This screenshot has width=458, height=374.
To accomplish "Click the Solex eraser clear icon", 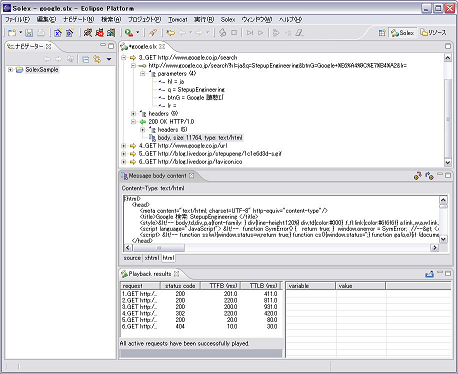I will tap(299, 33).
